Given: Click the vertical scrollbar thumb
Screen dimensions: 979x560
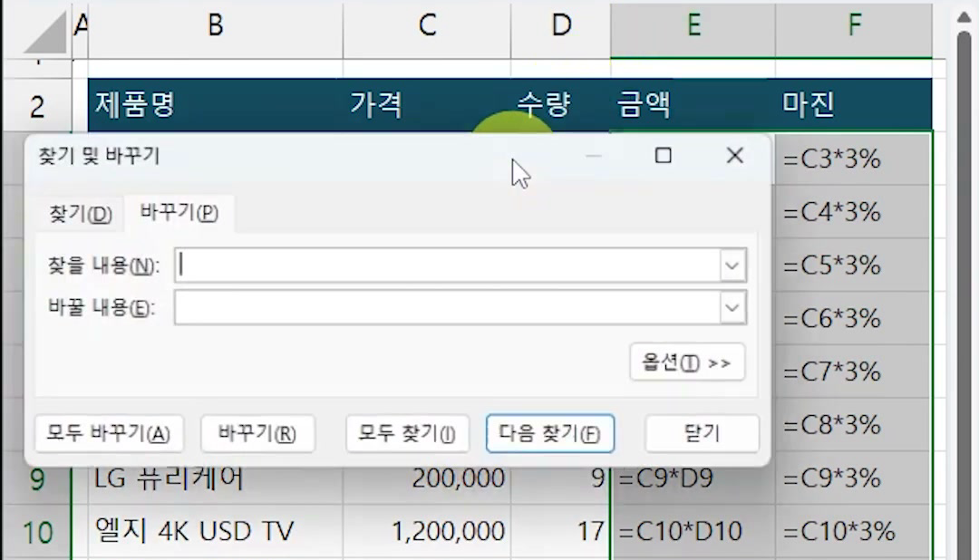Looking at the screenshot, I should (x=964, y=294).
